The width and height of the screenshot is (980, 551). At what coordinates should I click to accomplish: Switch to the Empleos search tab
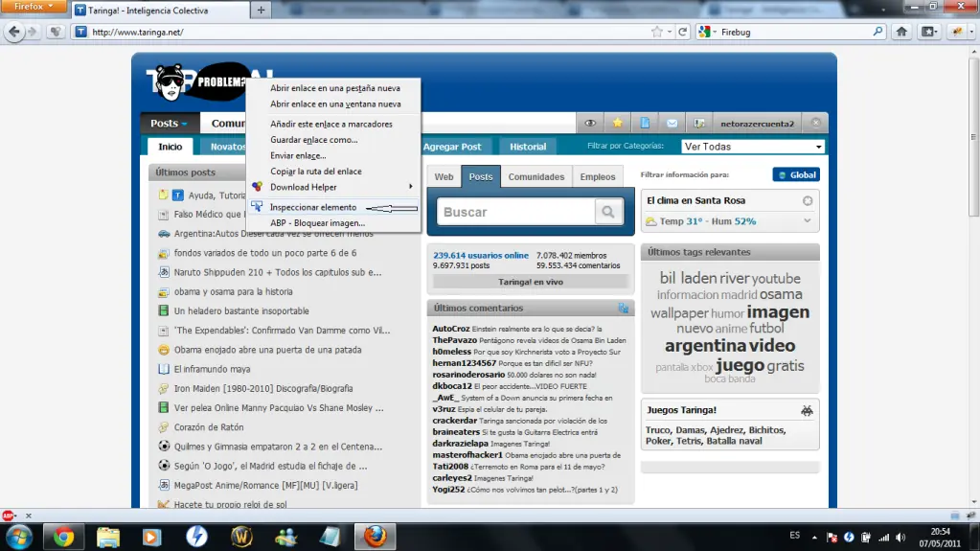pyautogui.click(x=598, y=177)
